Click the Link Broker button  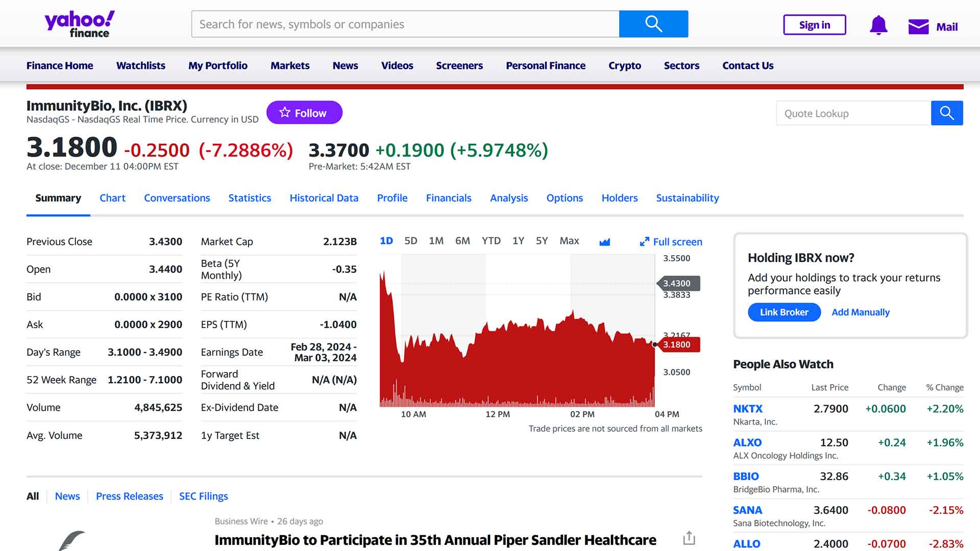pos(784,312)
